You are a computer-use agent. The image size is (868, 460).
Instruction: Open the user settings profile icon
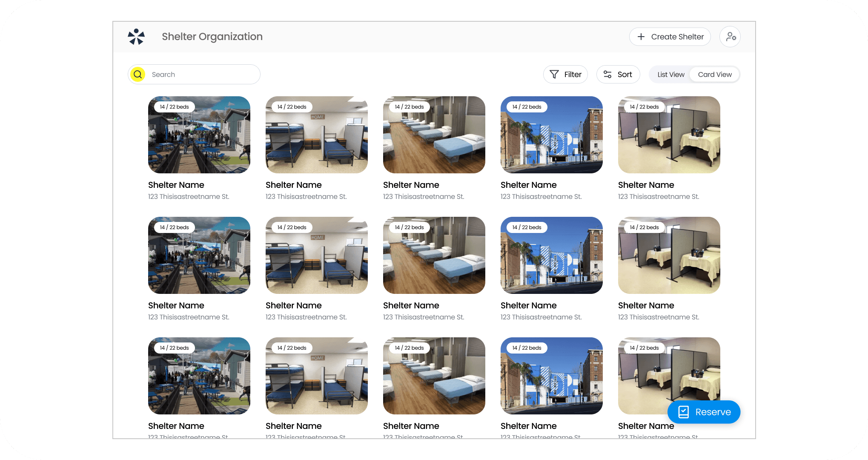point(730,37)
